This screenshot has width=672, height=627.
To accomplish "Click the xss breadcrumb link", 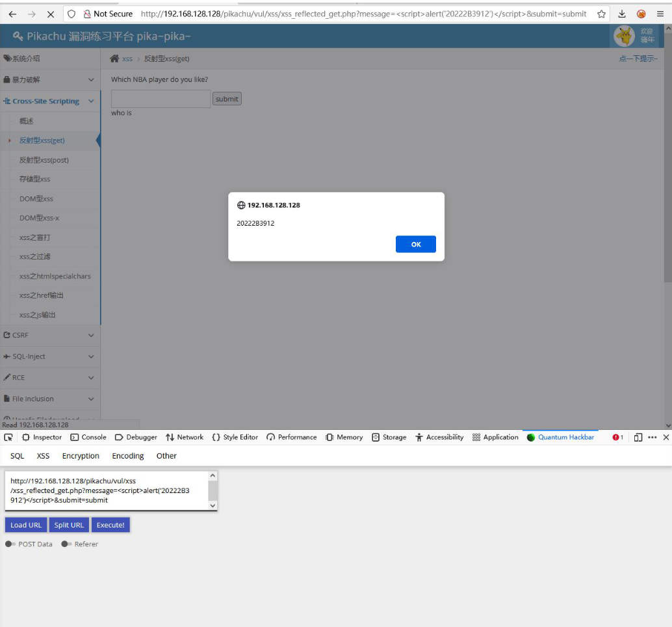I will (127, 59).
